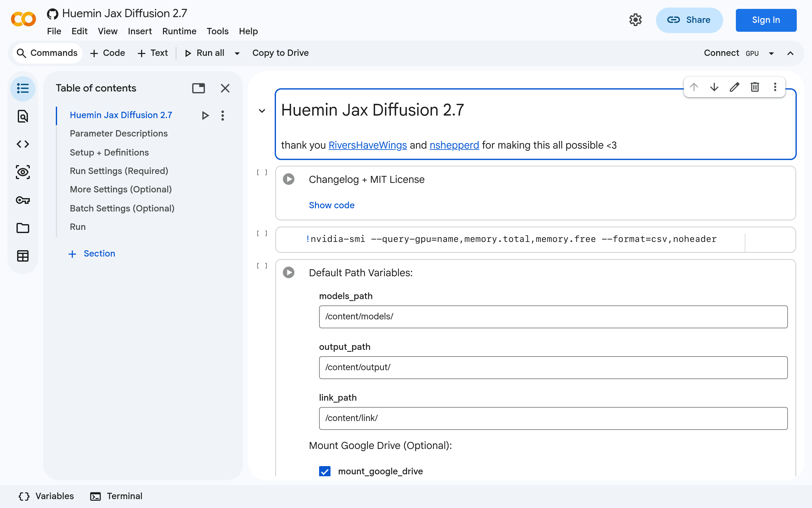Open the settings gear icon

(x=635, y=20)
